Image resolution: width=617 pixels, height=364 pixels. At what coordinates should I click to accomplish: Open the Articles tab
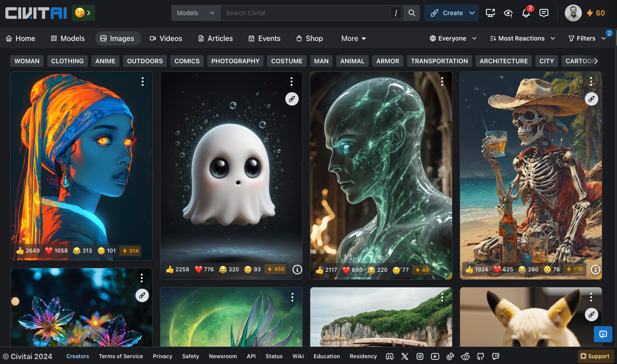215,38
